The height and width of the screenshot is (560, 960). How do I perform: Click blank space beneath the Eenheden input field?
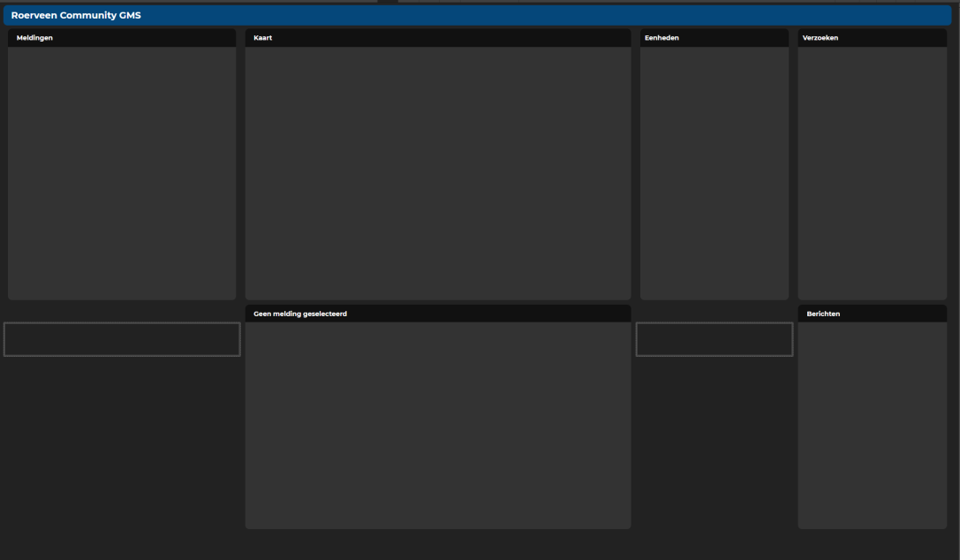click(x=714, y=442)
